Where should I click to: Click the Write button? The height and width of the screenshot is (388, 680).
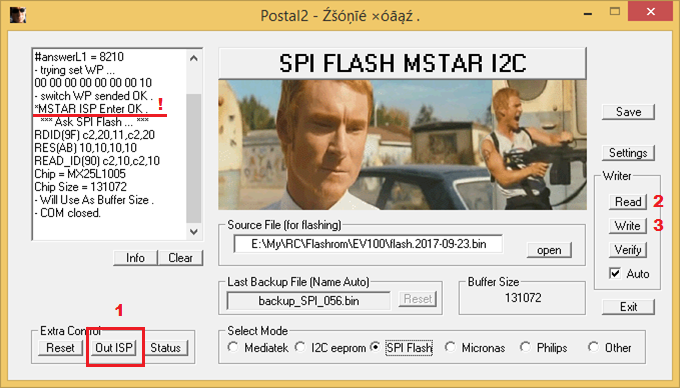pos(628,225)
